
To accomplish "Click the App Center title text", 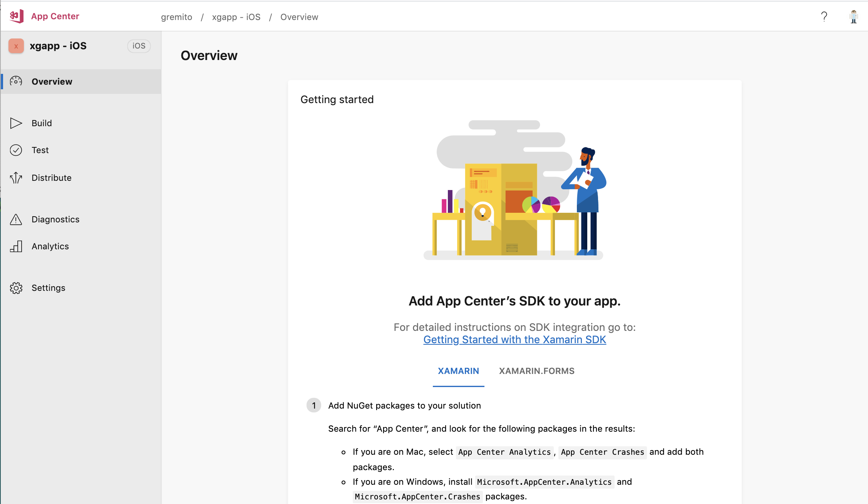I will (55, 16).
